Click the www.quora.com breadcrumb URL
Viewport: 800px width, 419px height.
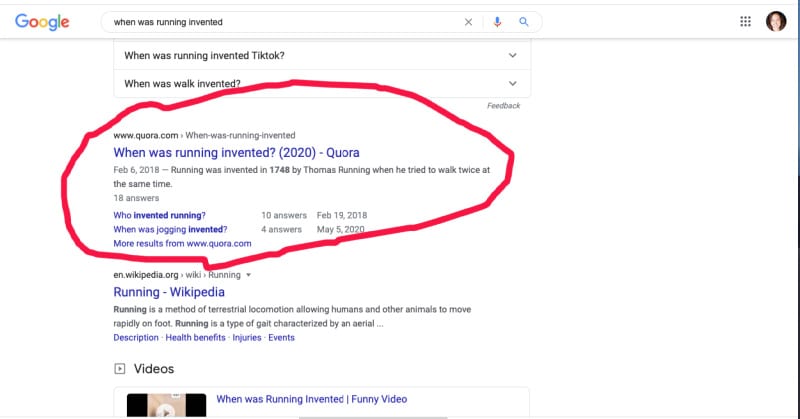[x=145, y=135]
